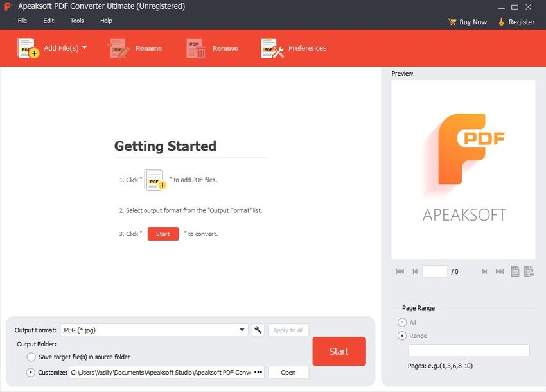This screenshot has width=546, height=392.
Task: Open the Edit menu
Action: pos(48,21)
